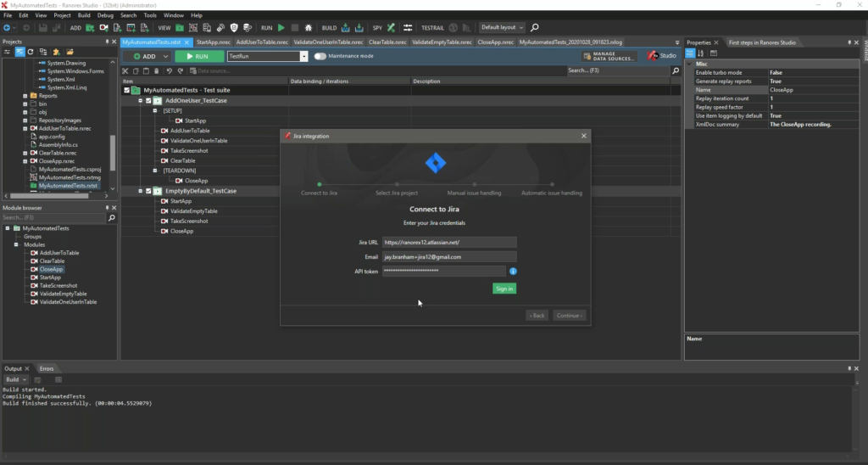
Task: Click the categorized view icon in Properties panel
Action: tap(690, 53)
